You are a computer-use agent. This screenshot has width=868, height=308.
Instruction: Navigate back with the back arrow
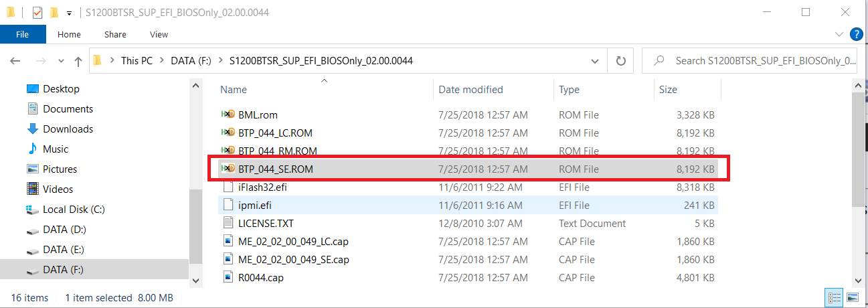[15, 61]
